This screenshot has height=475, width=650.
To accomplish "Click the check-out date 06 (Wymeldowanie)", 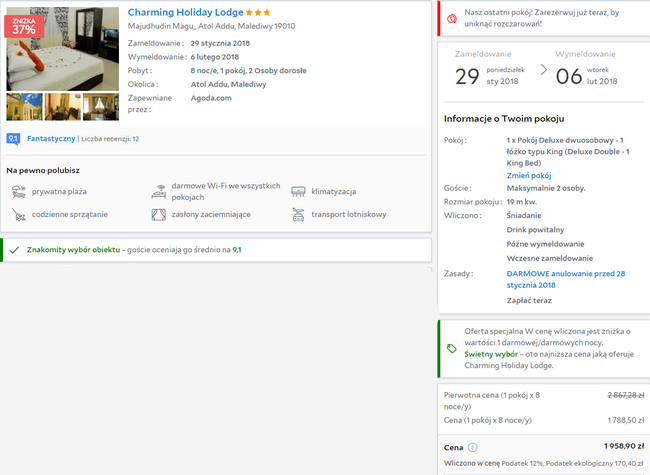I will [x=568, y=77].
